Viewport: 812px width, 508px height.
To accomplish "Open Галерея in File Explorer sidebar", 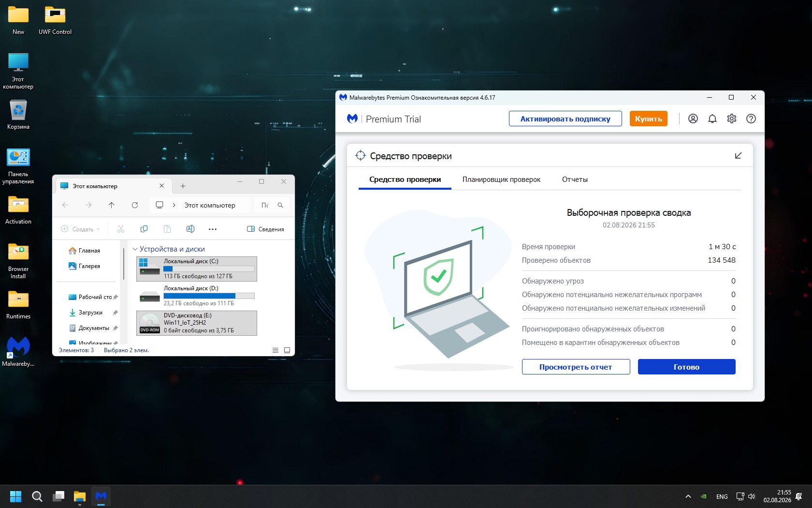I will [x=85, y=266].
